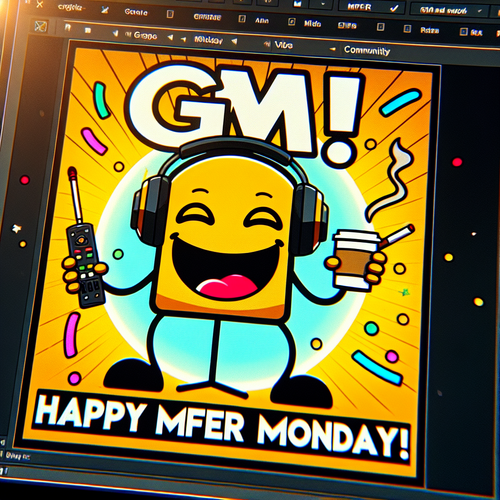Click the status text at the window's bottom-left
The image size is (500, 500).
coord(17,456)
